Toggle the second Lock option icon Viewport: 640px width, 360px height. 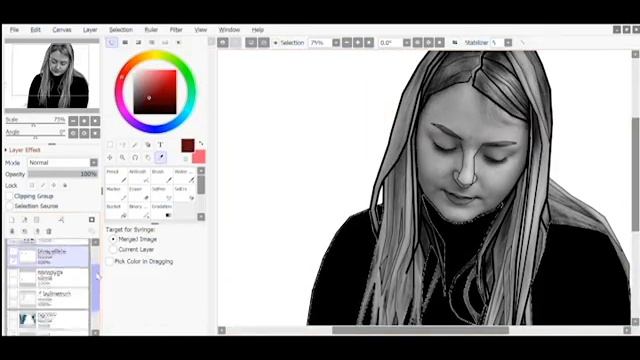(x=42, y=186)
